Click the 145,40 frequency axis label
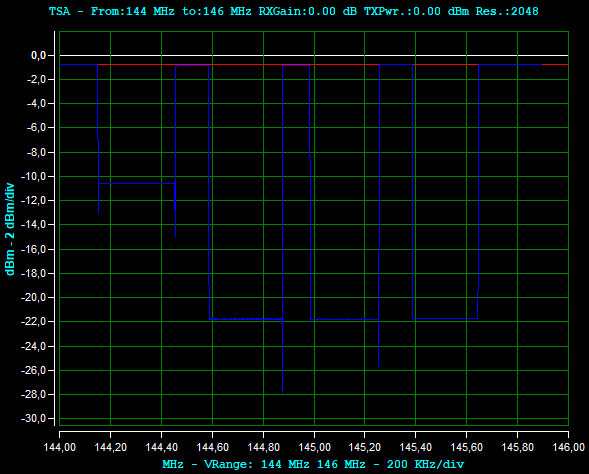The image size is (589, 474). 415,447
